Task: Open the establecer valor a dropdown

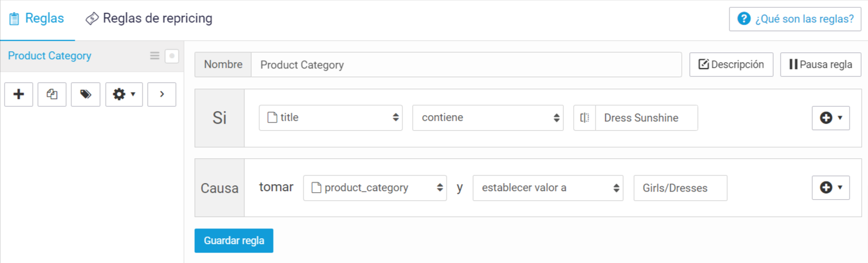Action: coord(548,188)
